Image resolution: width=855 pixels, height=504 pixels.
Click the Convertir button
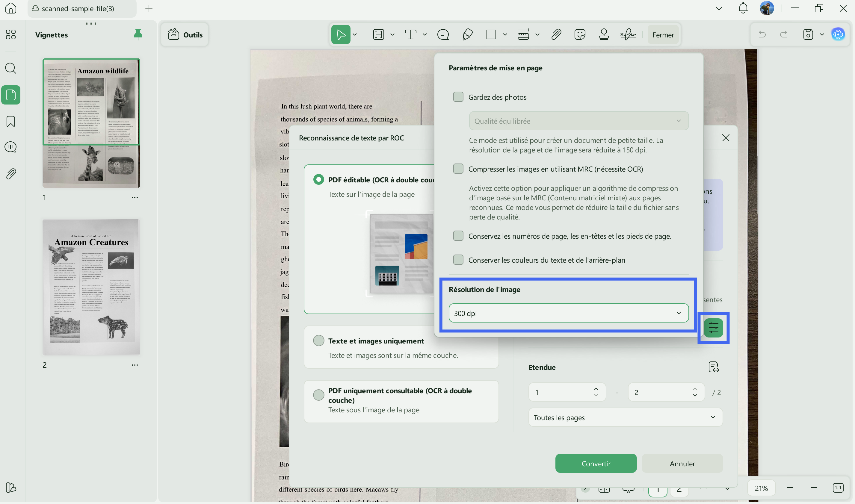click(596, 464)
